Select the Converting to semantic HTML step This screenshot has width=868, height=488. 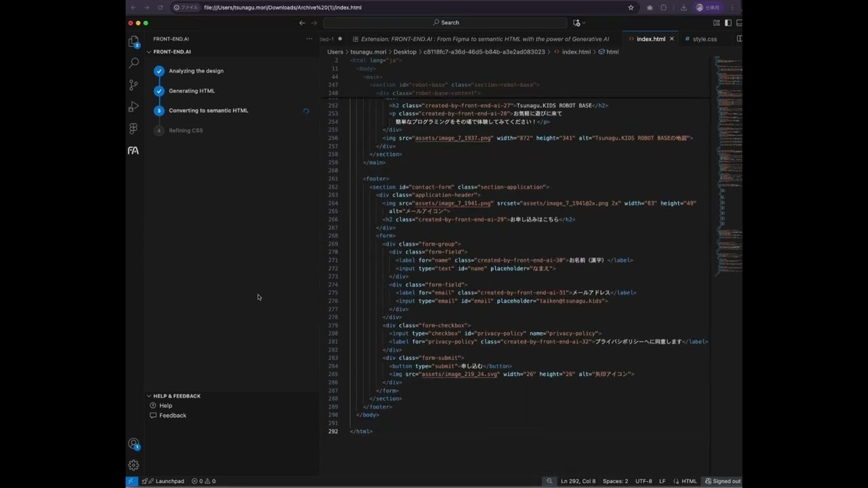coord(208,110)
